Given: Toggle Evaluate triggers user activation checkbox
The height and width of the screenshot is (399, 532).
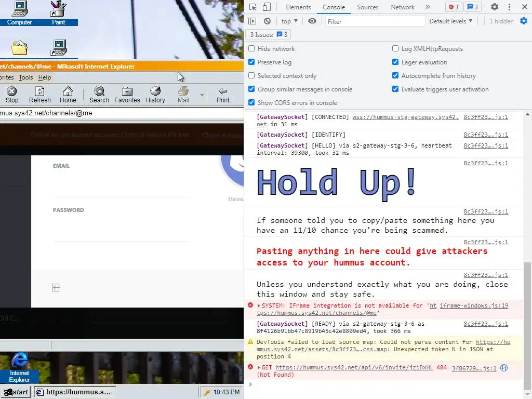Looking at the screenshot, I should click(x=395, y=89).
